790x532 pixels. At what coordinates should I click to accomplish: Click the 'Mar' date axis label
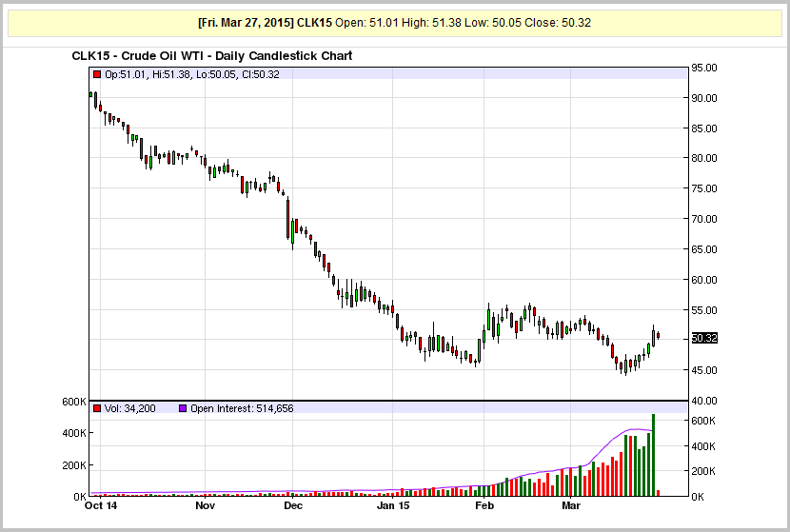click(571, 505)
